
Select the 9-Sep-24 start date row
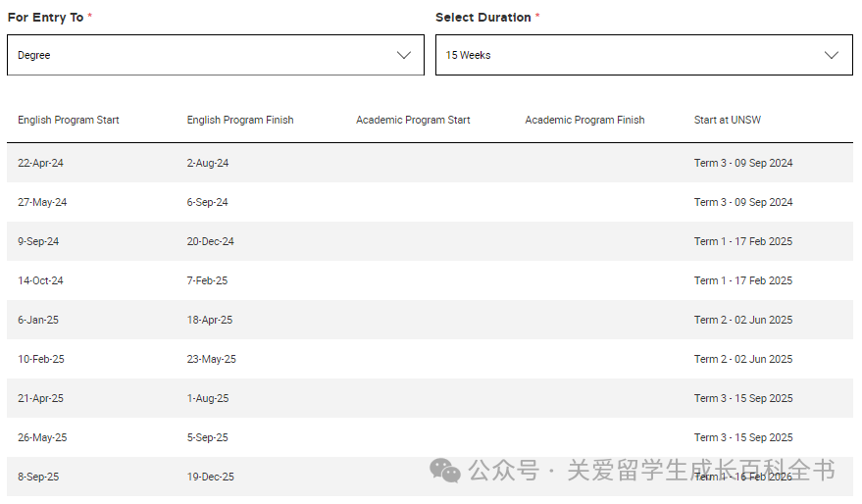click(38, 241)
